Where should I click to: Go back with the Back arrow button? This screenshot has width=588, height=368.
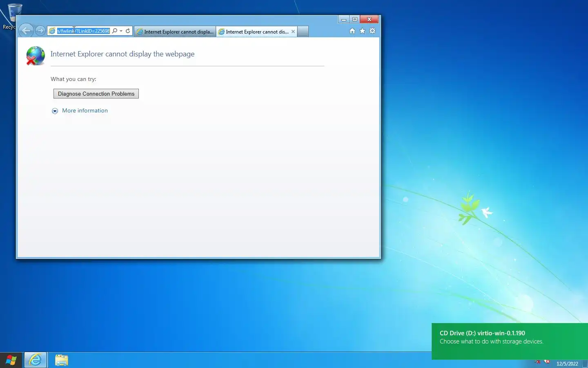(x=26, y=31)
